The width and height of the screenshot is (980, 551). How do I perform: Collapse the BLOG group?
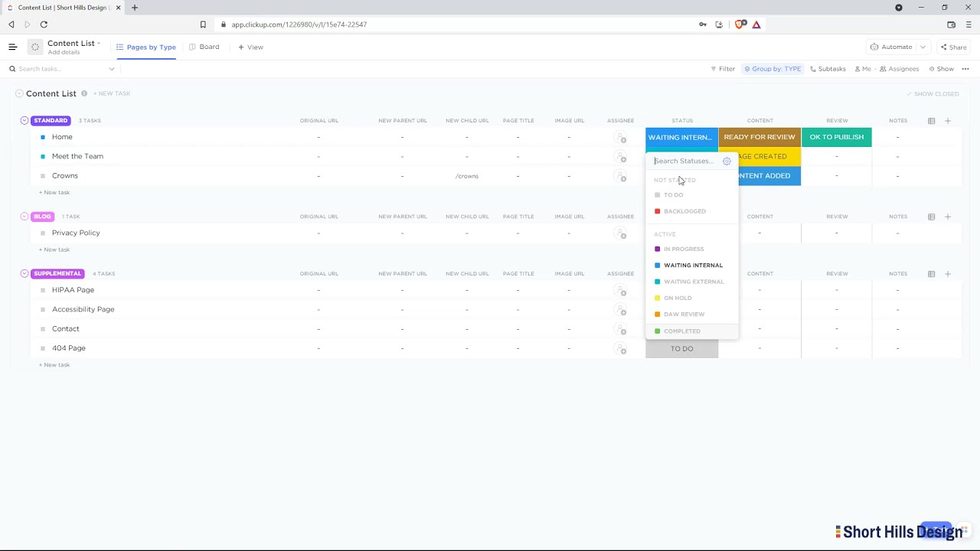click(24, 217)
